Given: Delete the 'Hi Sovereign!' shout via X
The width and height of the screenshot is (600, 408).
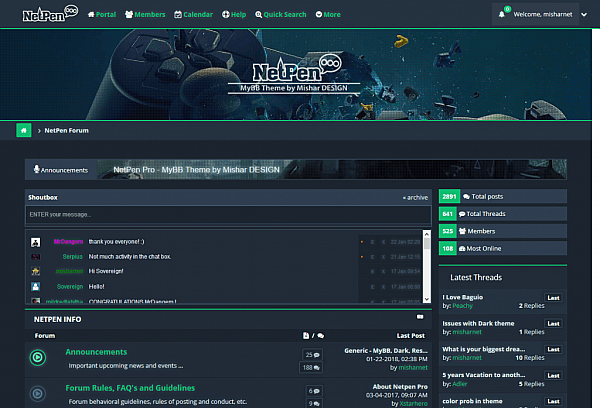Looking at the screenshot, I should tap(383, 271).
